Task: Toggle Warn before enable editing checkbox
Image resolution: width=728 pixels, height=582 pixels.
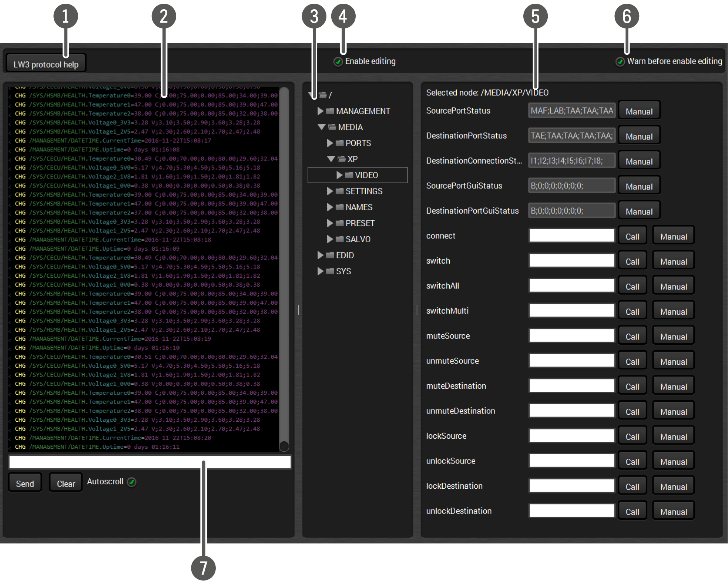Action: point(620,62)
